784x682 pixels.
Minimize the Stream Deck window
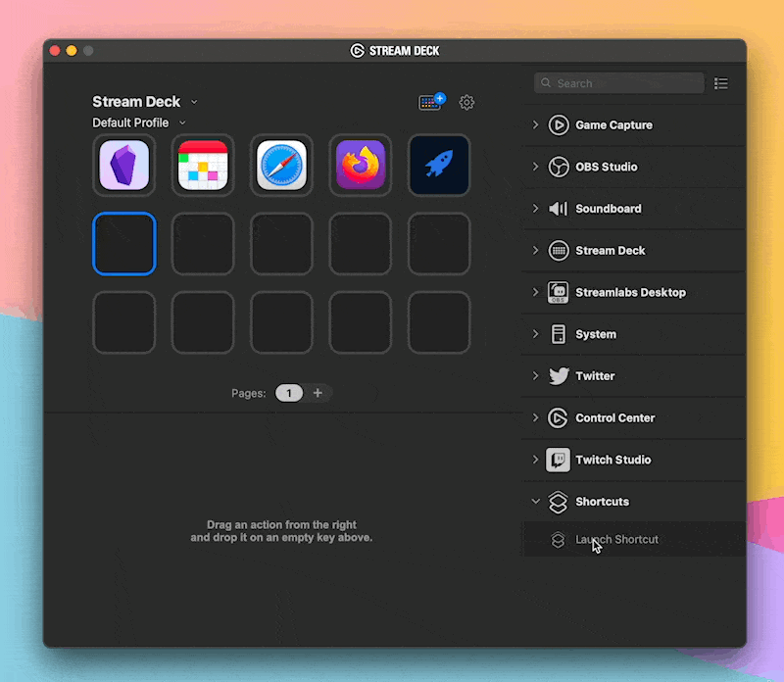(x=72, y=51)
